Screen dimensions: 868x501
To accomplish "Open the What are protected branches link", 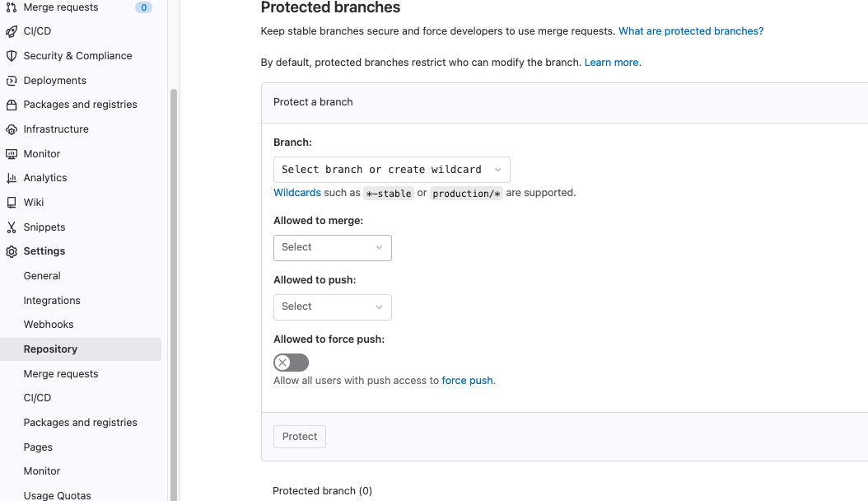I will 691,30.
